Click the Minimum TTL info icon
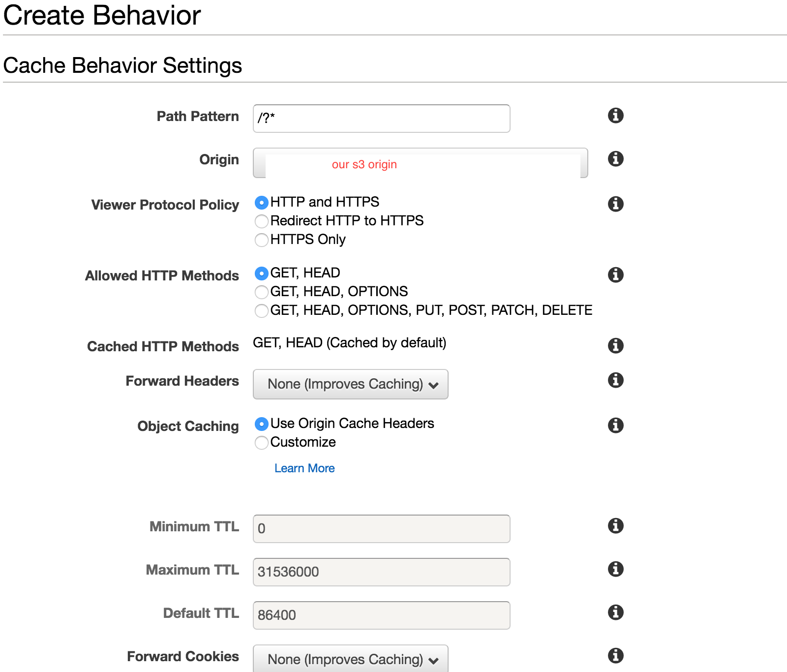Image resolution: width=787 pixels, height=672 pixels. click(x=615, y=525)
